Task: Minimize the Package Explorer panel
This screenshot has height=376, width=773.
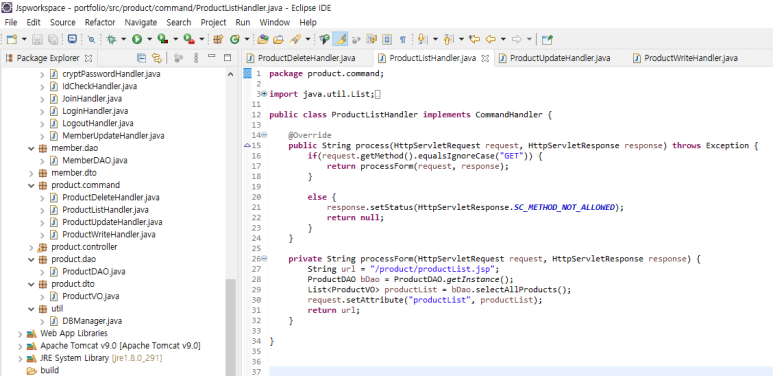Action: pyautogui.click(x=212, y=56)
